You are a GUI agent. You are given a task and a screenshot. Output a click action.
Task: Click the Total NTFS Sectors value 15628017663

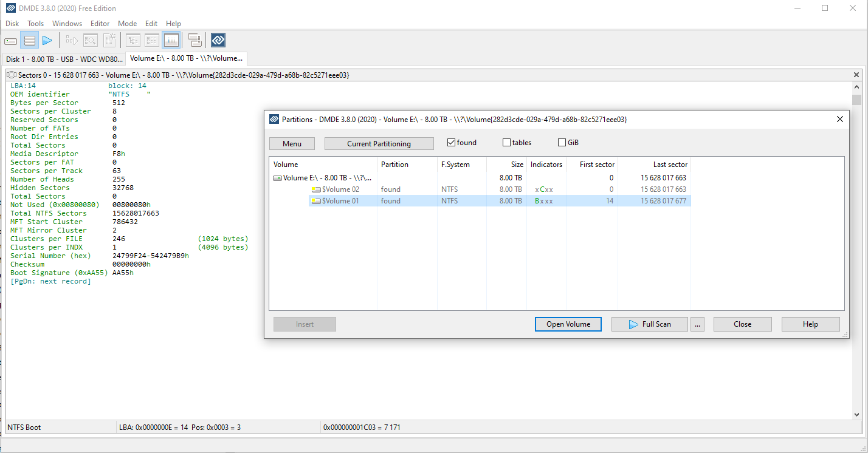coord(136,213)
